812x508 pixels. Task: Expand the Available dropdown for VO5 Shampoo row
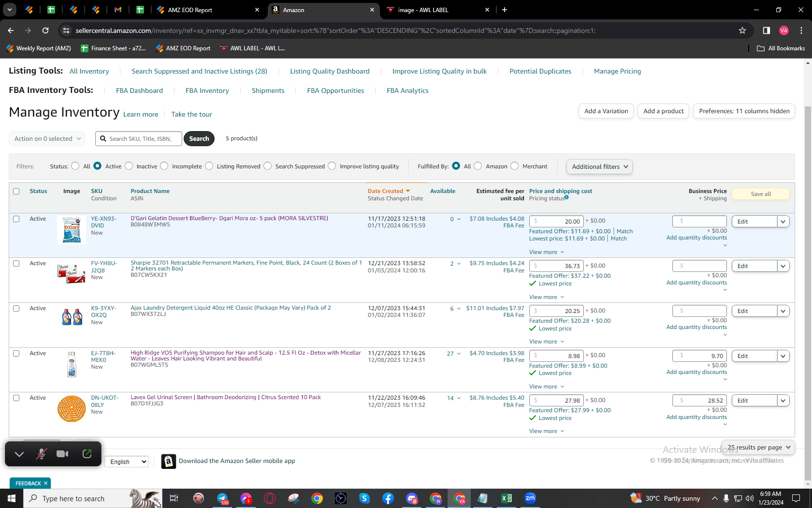[459, 354]
